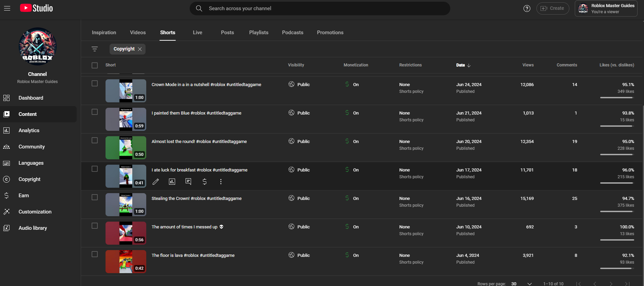
Task: Open the Stealing the Crown short title
Action: pyautogui.click(x=196, y=199)
